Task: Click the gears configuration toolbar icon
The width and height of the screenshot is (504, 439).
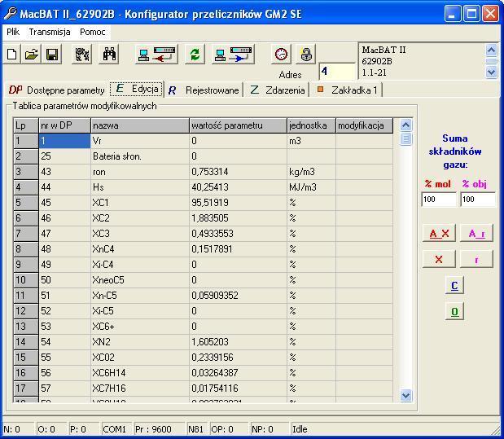Action: point(82,54)
